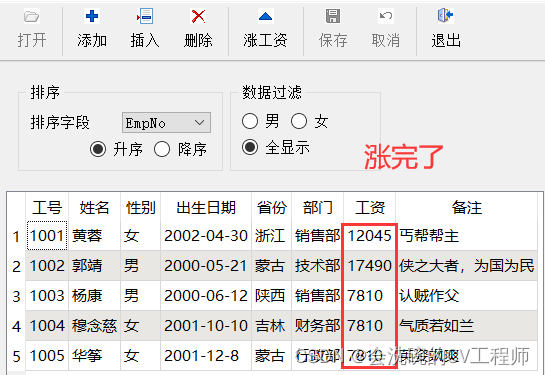Click the 姓名 column header
Image resolution: width=545 pixels, height=375 pixels.
tap(95, 207)
